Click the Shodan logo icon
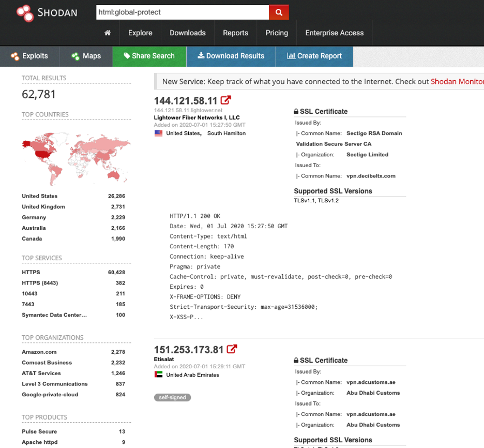This screenshot has height=448, width=484. point(25,13)
